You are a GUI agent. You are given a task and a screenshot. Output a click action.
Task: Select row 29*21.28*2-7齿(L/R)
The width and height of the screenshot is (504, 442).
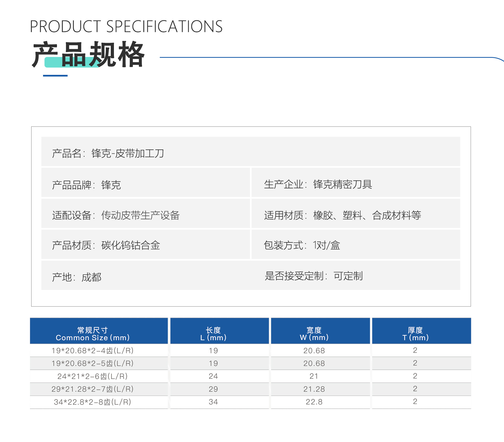click(250, 389)
